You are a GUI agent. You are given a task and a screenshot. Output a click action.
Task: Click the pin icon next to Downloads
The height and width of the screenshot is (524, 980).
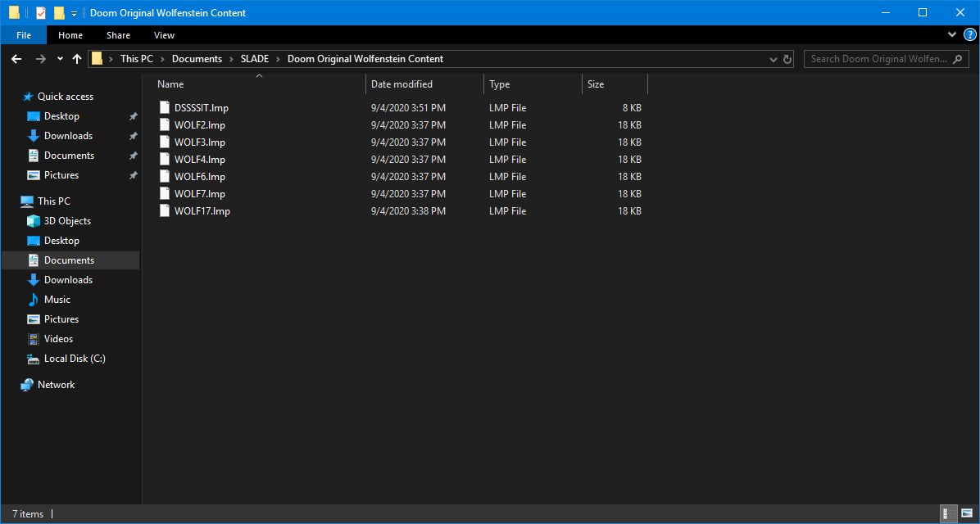133,136
